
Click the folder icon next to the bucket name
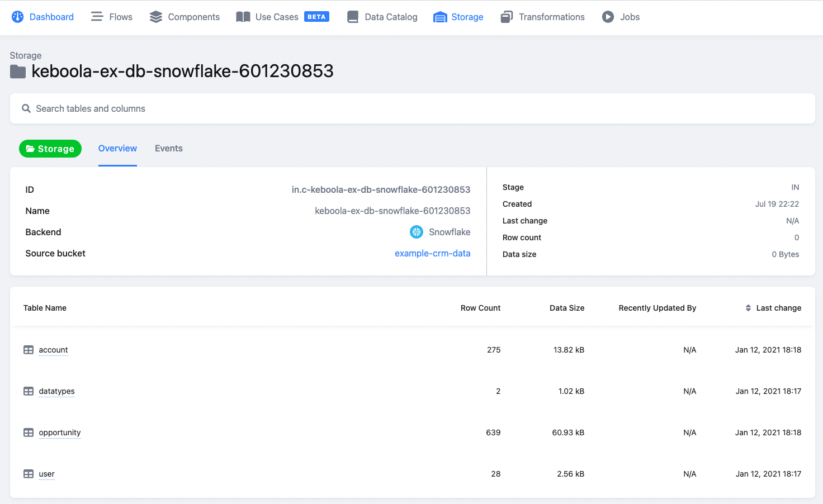pos(17,72)
